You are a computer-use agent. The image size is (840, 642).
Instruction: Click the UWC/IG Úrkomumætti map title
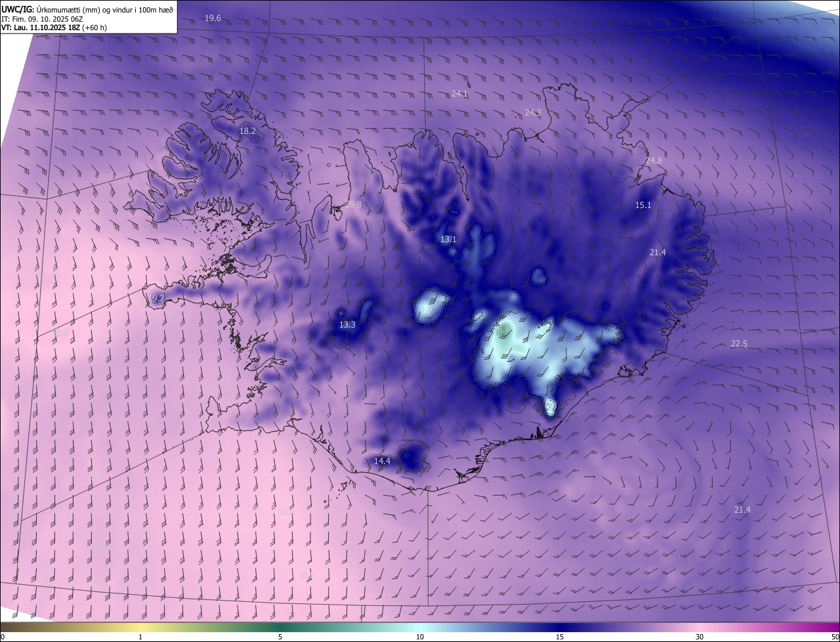[88, 9]
